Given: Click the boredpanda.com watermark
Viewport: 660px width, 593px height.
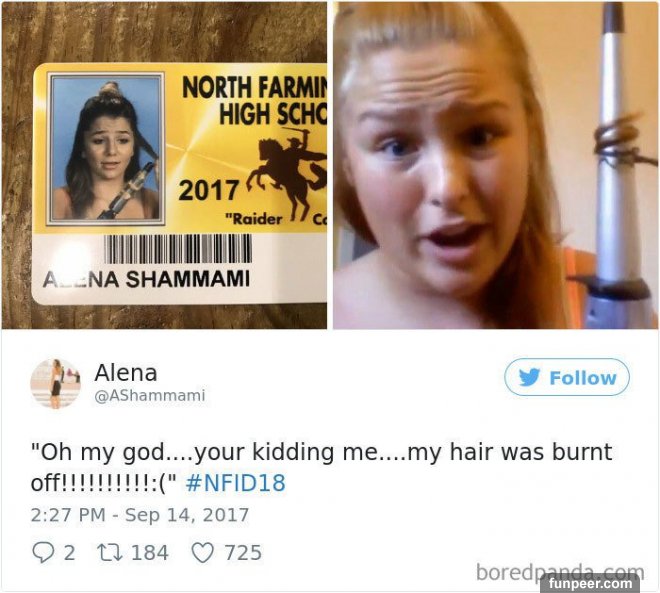Looking at the screenshot, I should (x=560, y=572).
